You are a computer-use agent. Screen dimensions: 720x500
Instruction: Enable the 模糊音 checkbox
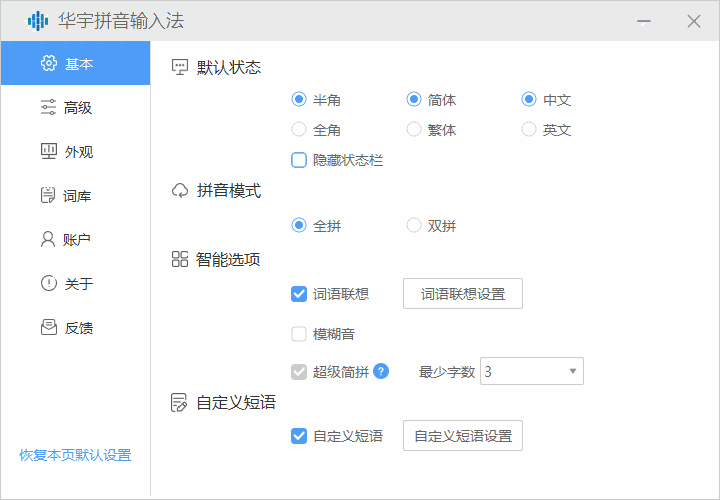(299, 334)
